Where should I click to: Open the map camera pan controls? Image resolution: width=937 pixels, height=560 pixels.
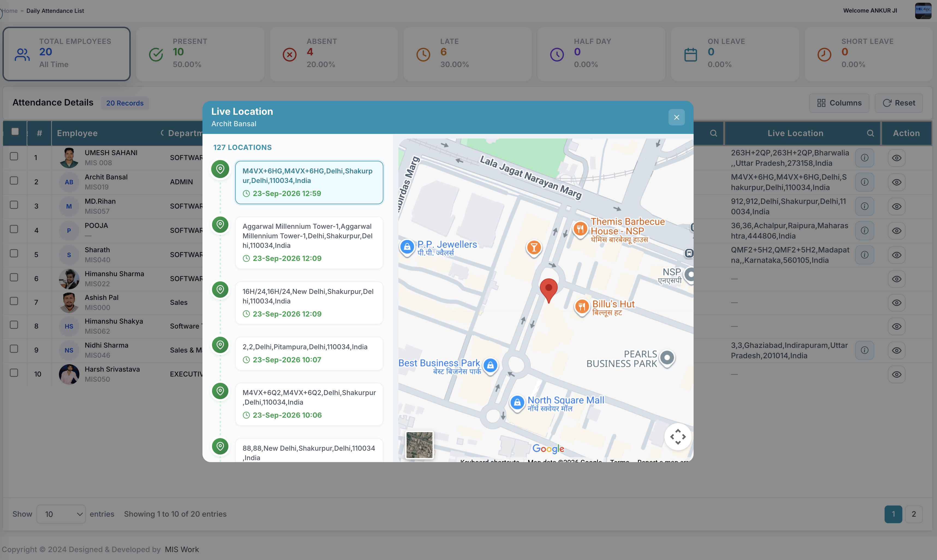coord(678,436)
